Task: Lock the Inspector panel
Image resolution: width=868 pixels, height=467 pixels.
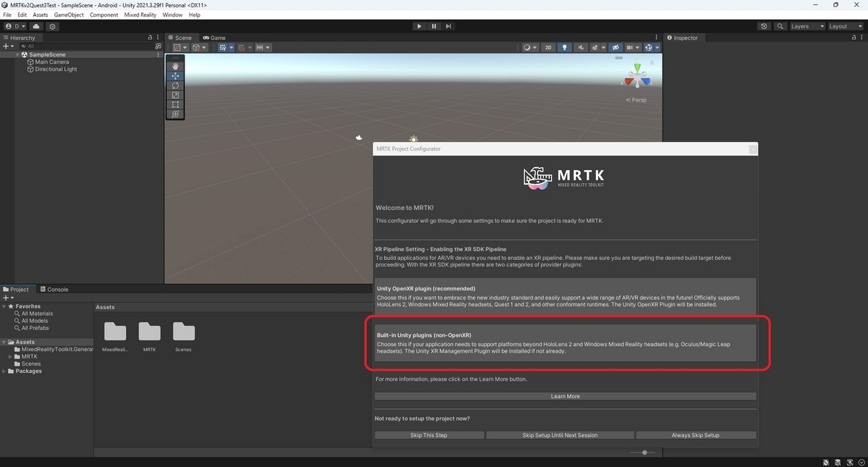Action: coord(854,38)
